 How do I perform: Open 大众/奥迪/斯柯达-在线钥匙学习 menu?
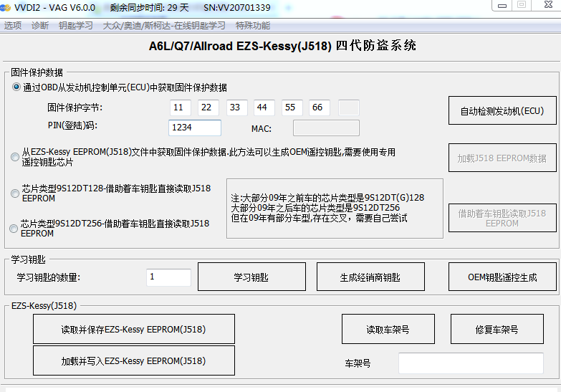[x=164, y=26]
